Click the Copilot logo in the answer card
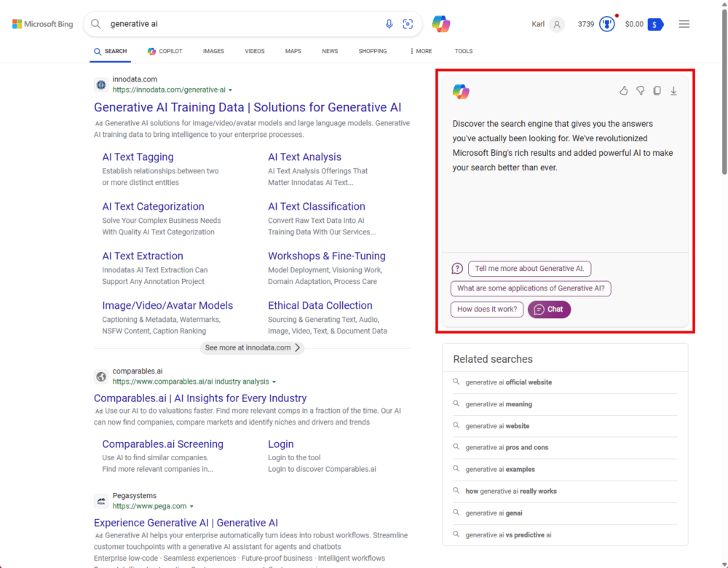 pos(461,92)
